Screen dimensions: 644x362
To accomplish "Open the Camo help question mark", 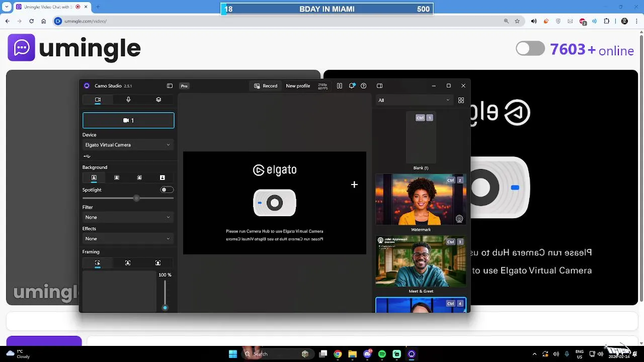I will click(364, 86).
